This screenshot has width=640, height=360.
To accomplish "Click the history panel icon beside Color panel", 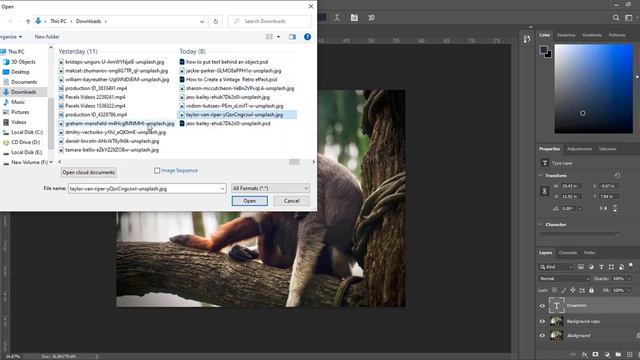I will [x=527, y=38].
